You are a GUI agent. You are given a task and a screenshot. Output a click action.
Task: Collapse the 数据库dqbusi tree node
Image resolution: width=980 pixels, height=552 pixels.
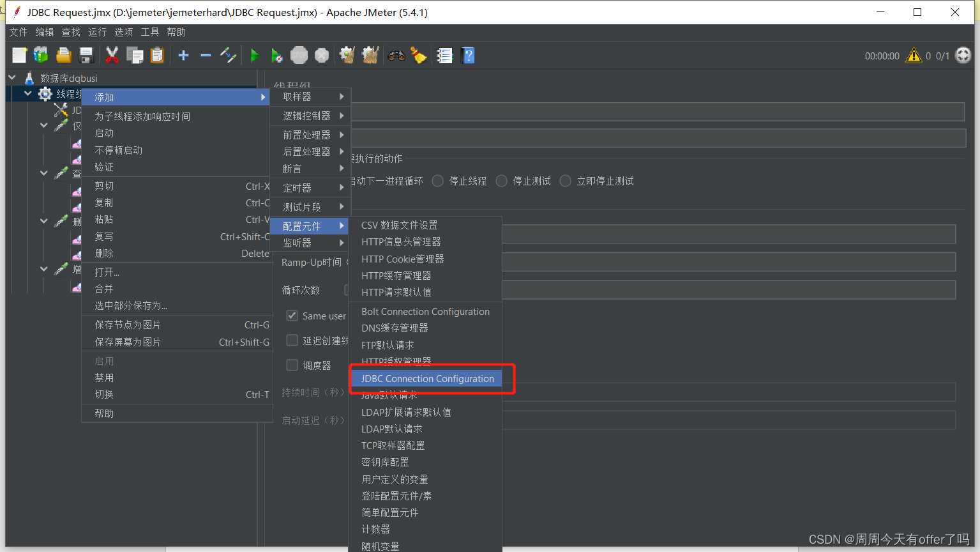coord(12,77)
